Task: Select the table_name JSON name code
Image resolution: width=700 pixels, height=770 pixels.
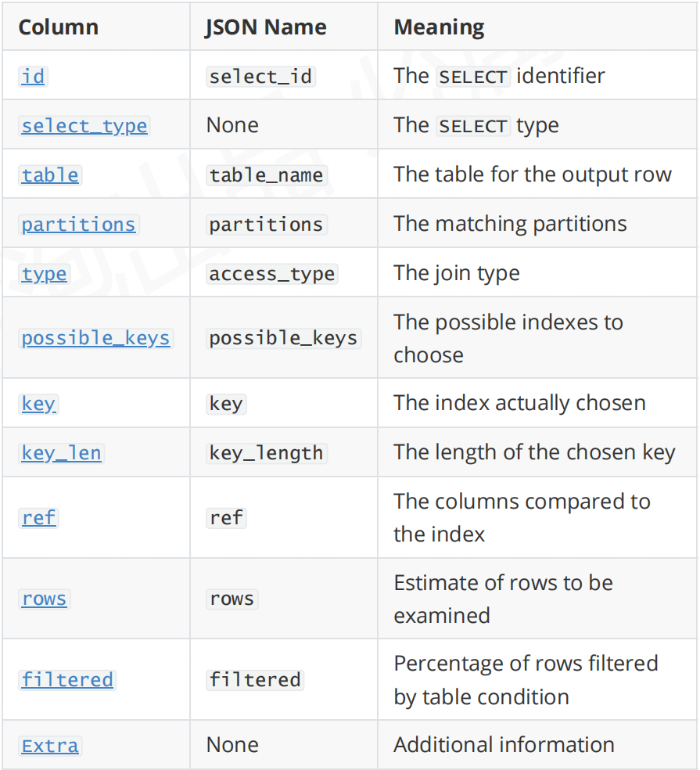Action: tap(267, 175)
